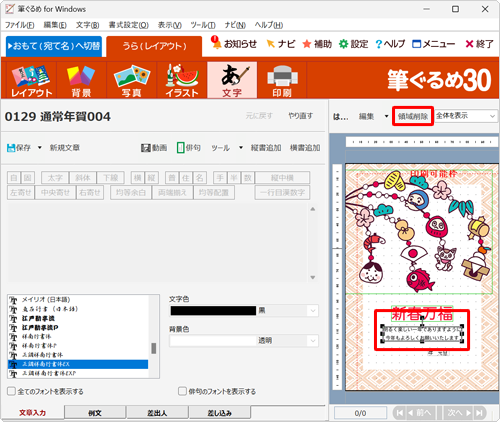Click 終了 to exit
Viewport: 500px width, 422px height.
pos(479,44)
